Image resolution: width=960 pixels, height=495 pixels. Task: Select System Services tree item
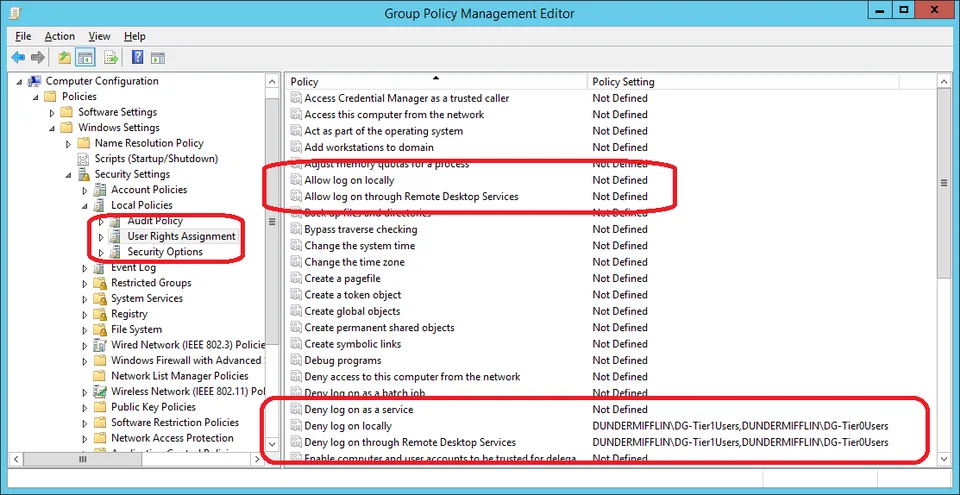pos(146,298)
